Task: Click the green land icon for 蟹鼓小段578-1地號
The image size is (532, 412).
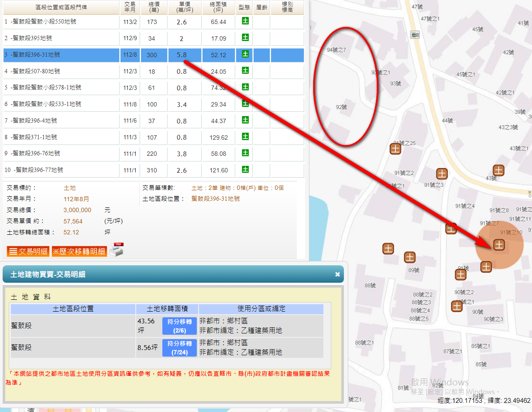Action: (x=245, y=87)
